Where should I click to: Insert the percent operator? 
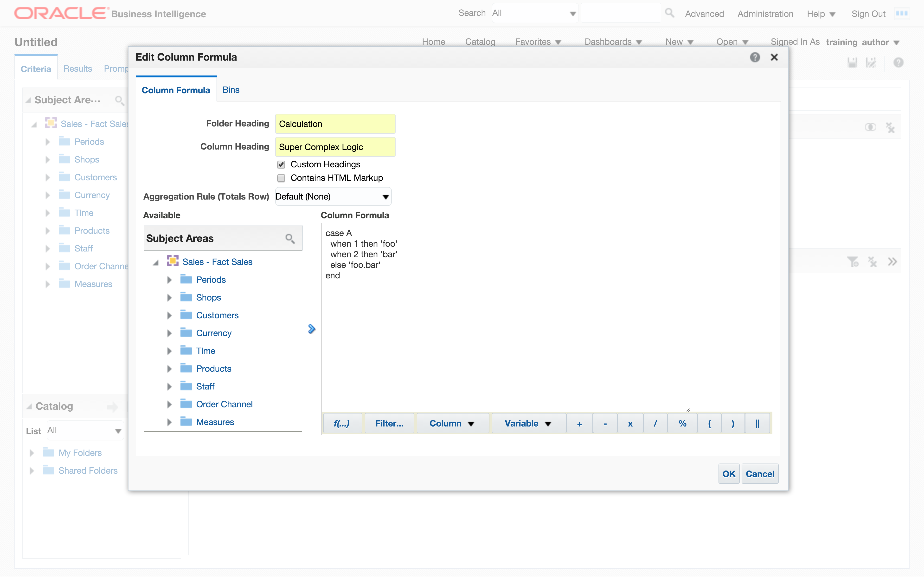point(682,423)
